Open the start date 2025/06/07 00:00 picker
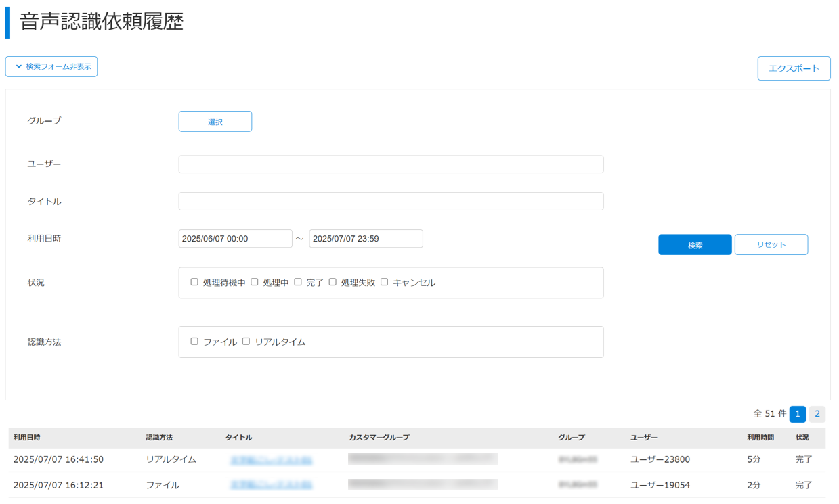This screenshot has height=504, width=839. (x=235, y=239)
